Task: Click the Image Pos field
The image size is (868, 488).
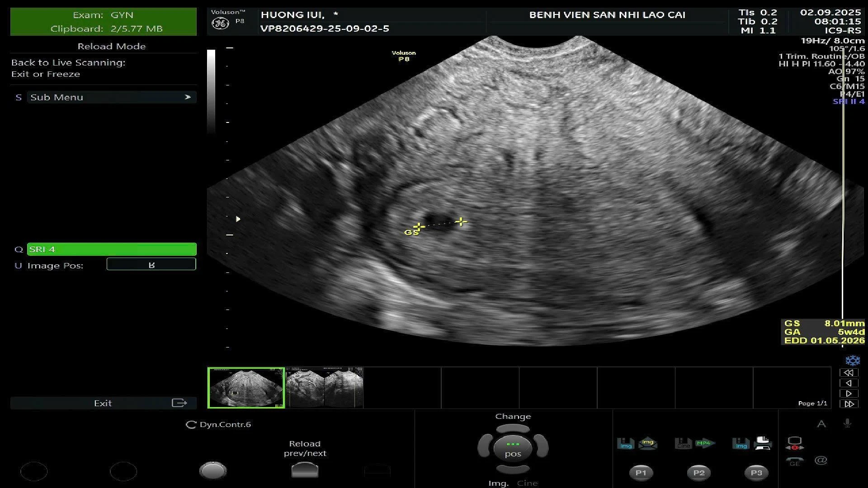Action: click(x=151, y=265)
